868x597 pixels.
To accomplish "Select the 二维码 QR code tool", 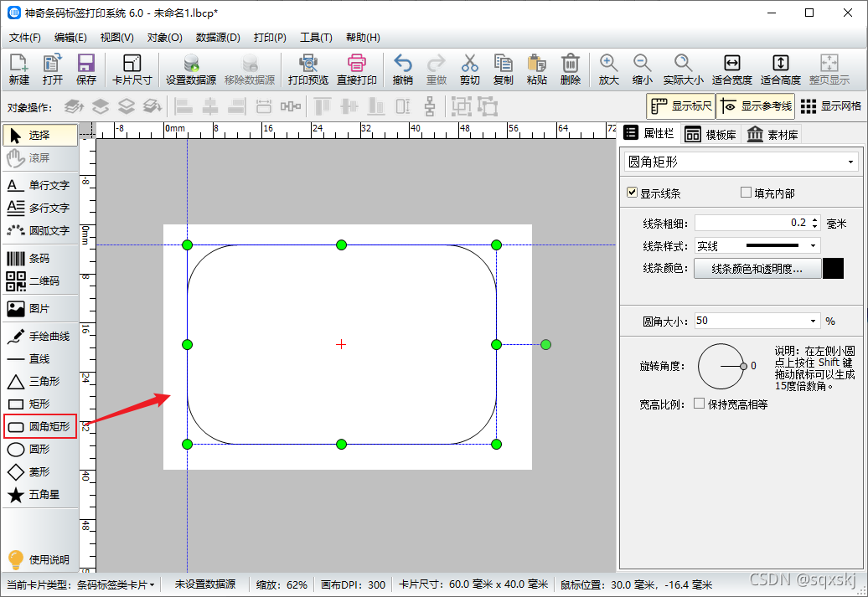I will (40, 281).
